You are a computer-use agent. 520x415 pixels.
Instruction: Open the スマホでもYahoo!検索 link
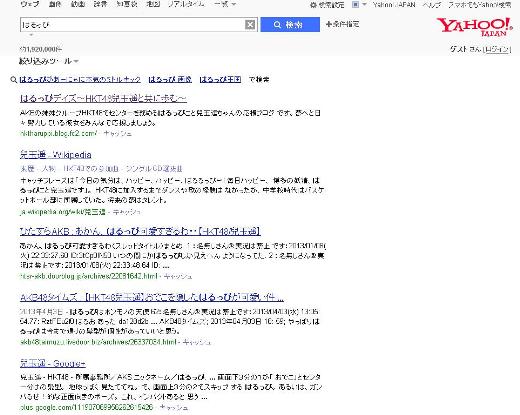479,5
